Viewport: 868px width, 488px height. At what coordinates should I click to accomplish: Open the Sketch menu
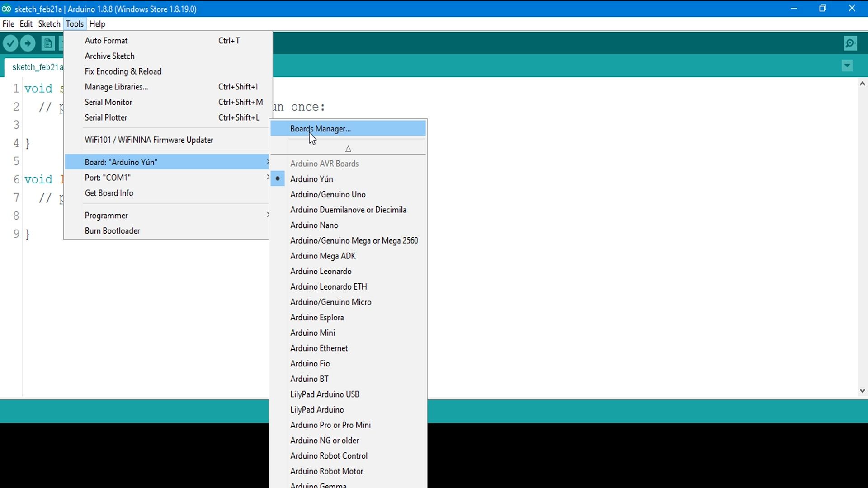click(x=49, y=24)
